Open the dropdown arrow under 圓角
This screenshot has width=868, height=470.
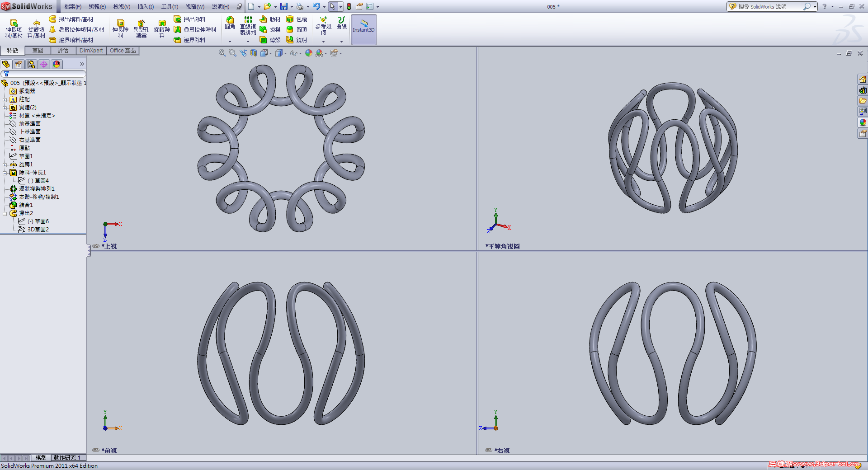[x=230, y=42]
